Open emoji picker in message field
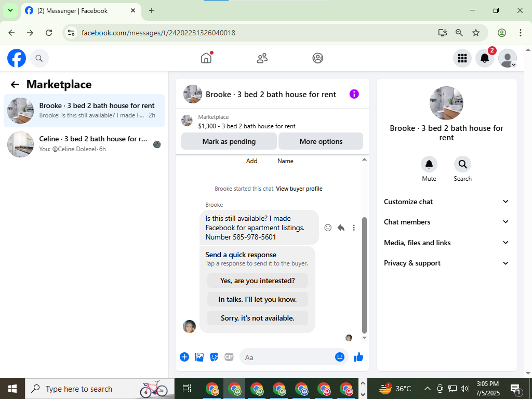Image resolution: width=532 pixels, height=399 pixels. (x=340, y=357)
